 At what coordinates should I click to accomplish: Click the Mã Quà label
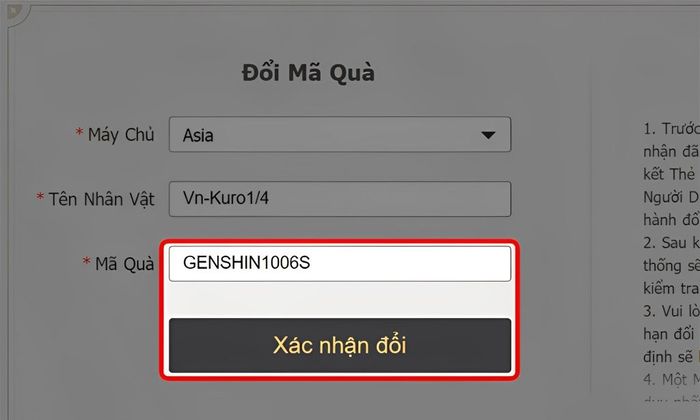click(125, 264)
